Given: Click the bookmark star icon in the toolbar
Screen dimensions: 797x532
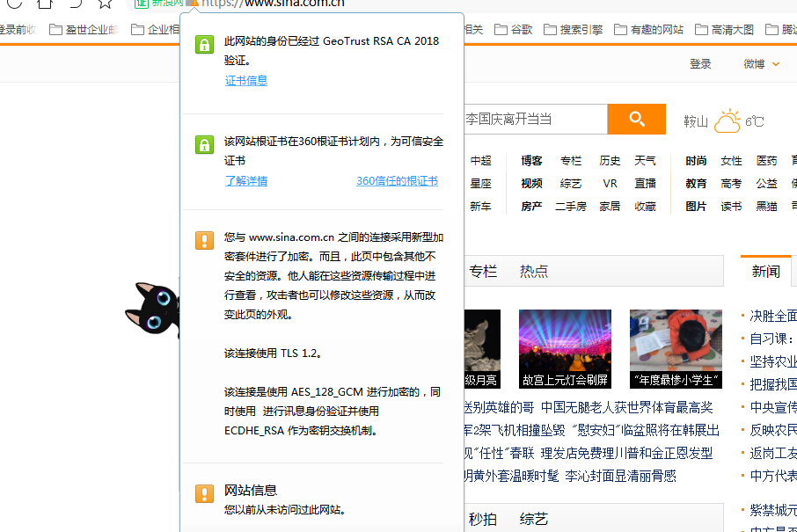Looking at the screenshot, I should pyautogui.click(x=105, y=5).
